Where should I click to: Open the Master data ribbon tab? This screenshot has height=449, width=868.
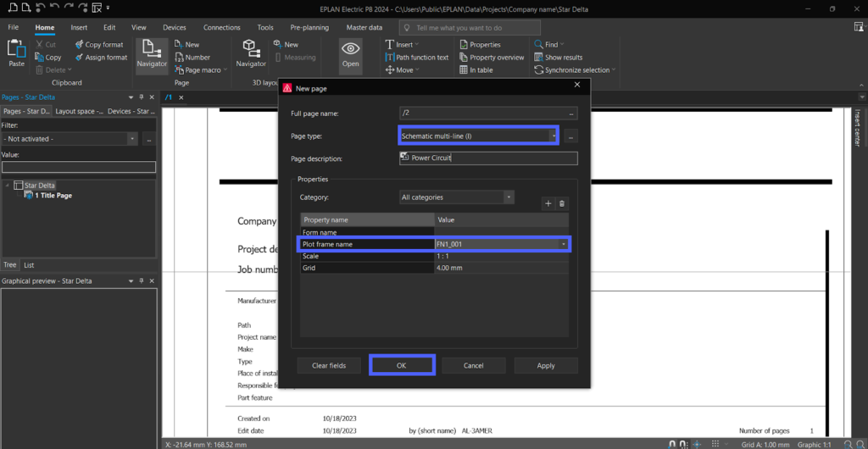click(364, 28)
